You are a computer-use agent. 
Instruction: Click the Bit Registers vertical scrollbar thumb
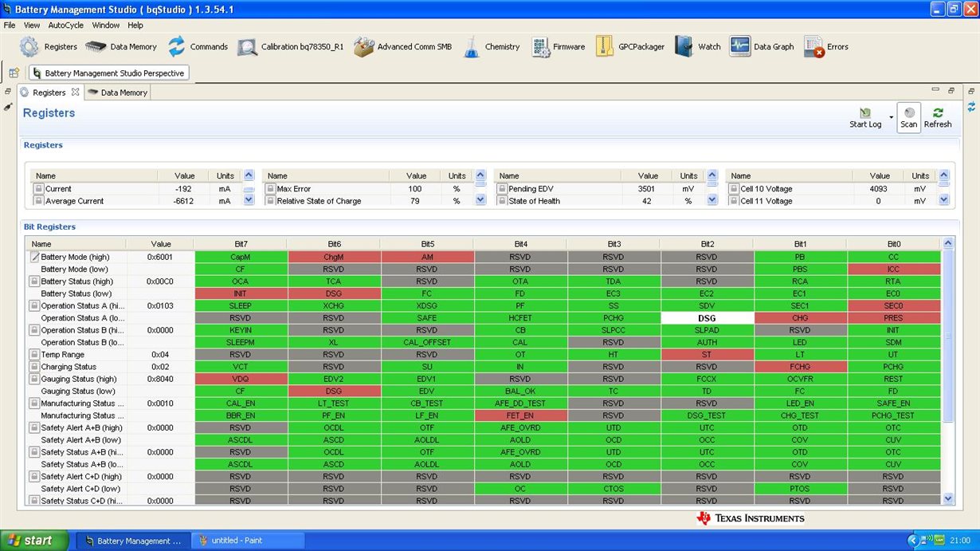click(x=948, y=337)
